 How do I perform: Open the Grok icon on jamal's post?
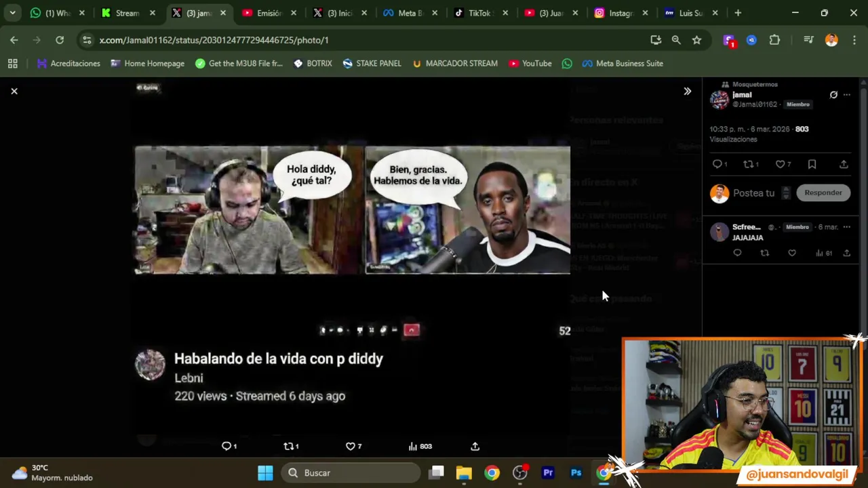pyautogui.click(x=833, y=95)
